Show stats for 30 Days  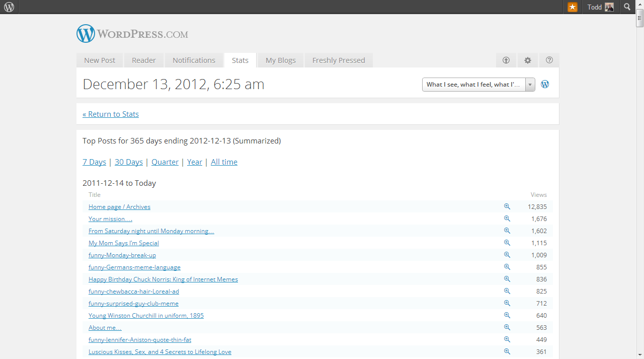pos(129,162)
